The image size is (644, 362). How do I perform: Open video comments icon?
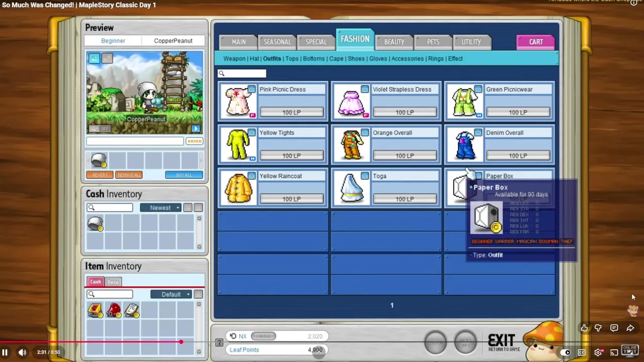click(x=614, y=328)
